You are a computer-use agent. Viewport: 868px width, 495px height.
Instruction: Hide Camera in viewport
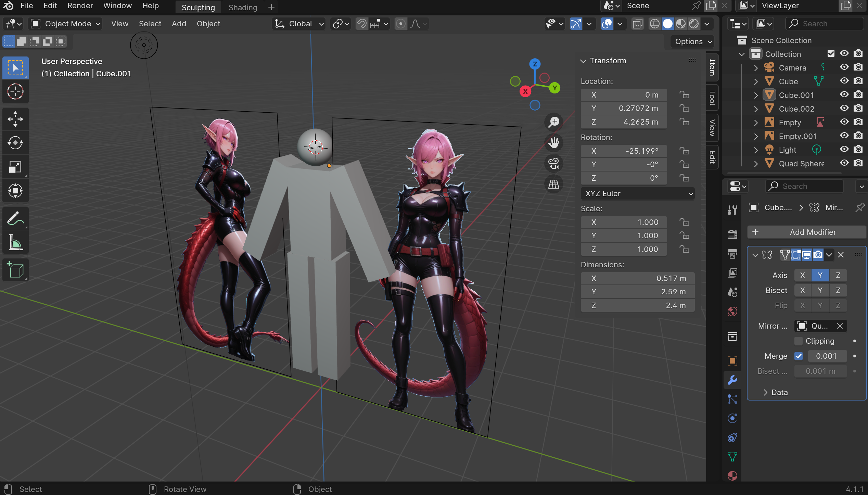pyautogui.click(x=844, y=67)
